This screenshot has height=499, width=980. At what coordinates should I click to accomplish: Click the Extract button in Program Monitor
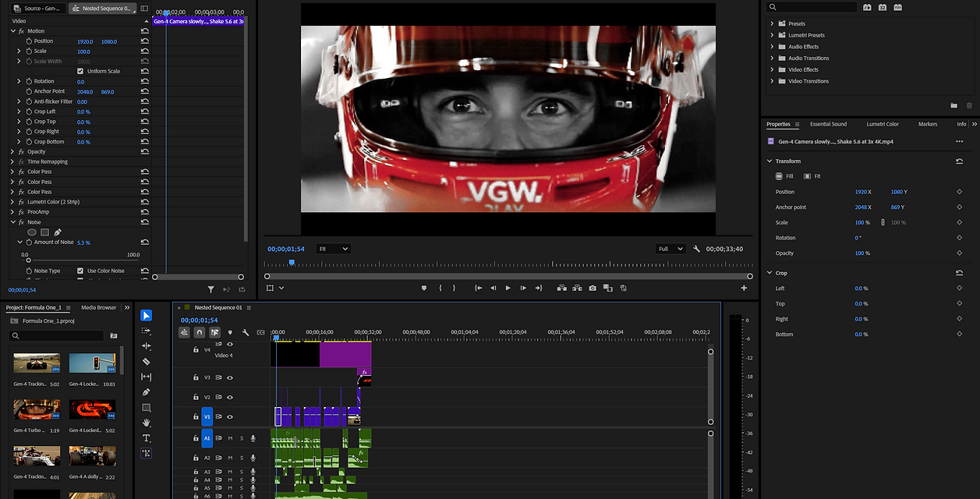pos(577,288)
